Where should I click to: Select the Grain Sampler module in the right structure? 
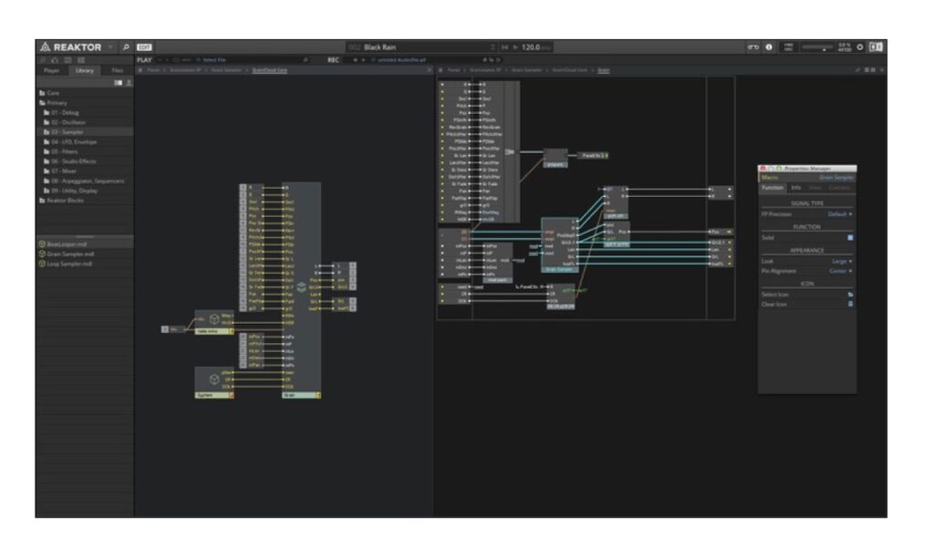(x=559, y=244)
